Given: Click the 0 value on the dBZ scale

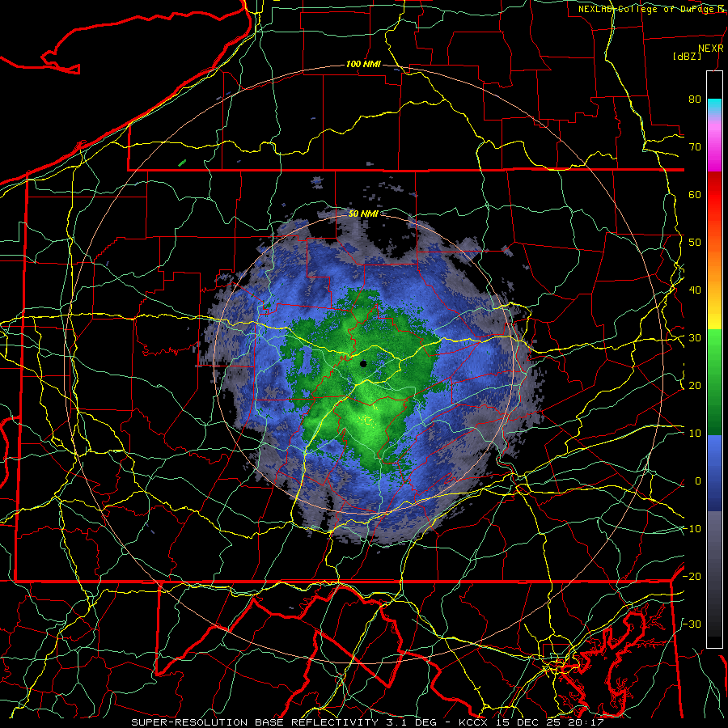Looking at the screenshot, I should click(698, 481).
